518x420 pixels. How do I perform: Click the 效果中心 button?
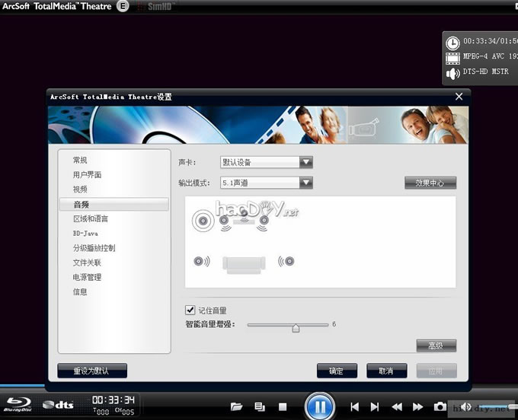(430, 183)
